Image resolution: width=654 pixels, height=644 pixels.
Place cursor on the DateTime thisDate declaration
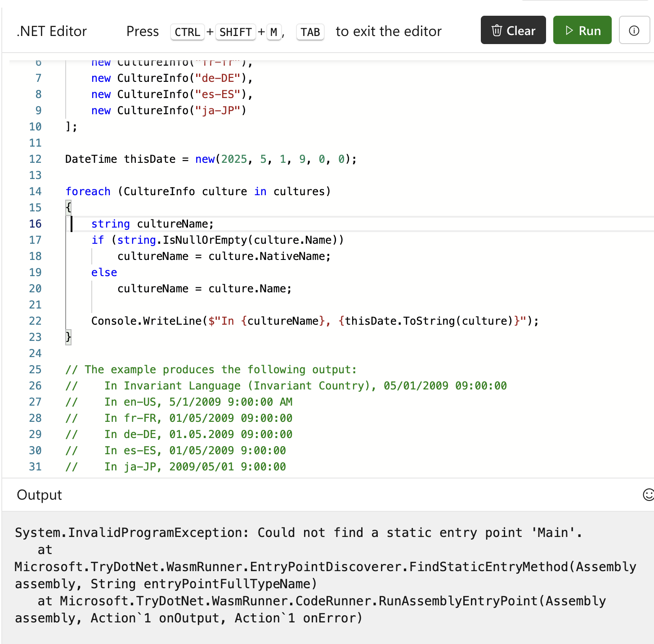click(120, 159)
